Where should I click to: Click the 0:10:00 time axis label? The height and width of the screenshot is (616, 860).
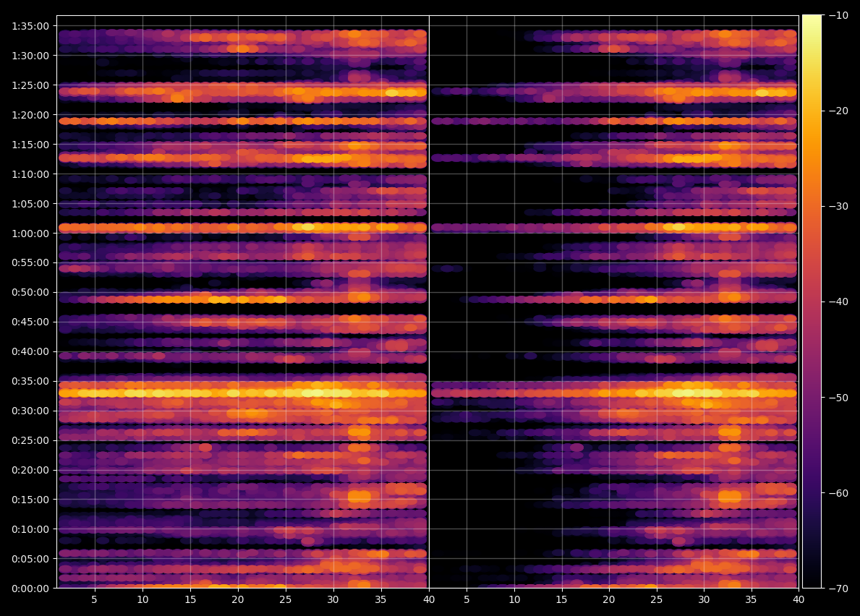tap(30, 529)
